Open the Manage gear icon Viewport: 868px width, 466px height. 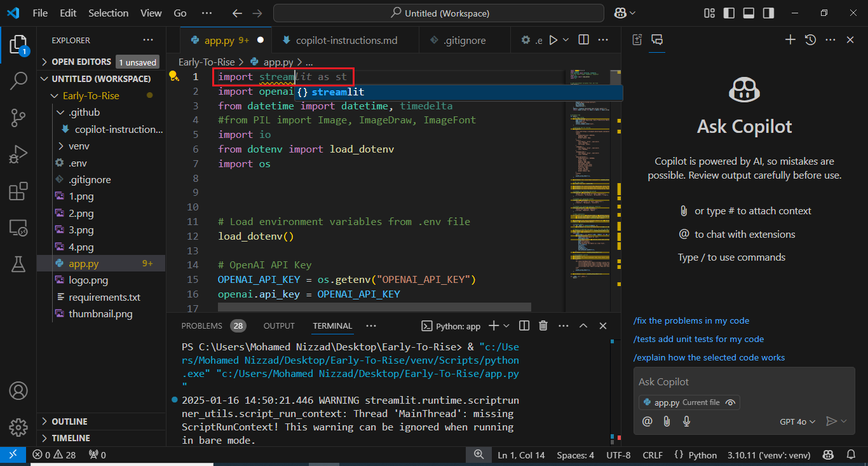coord(18,427)
